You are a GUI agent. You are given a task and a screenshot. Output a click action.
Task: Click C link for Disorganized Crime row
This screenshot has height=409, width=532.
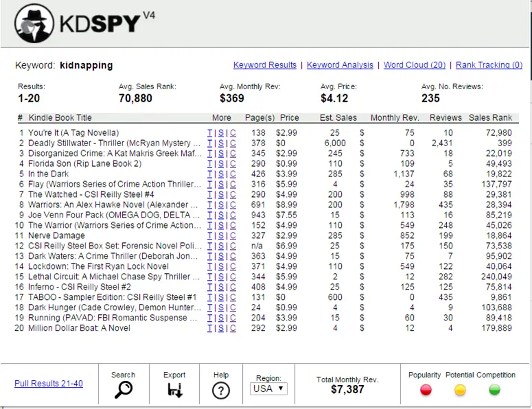tap(233, 153)
